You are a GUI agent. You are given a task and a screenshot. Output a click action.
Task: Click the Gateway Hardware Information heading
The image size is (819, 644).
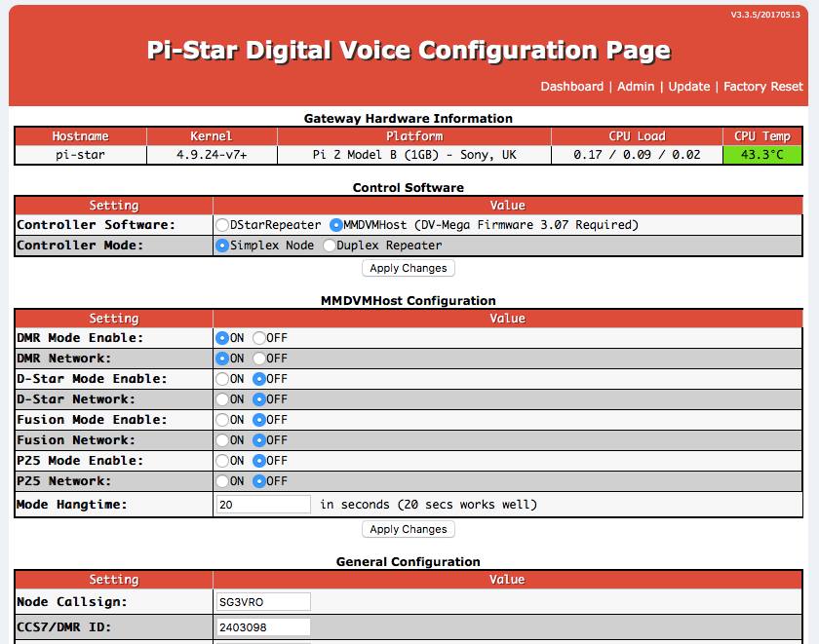(x=409, y=119)
